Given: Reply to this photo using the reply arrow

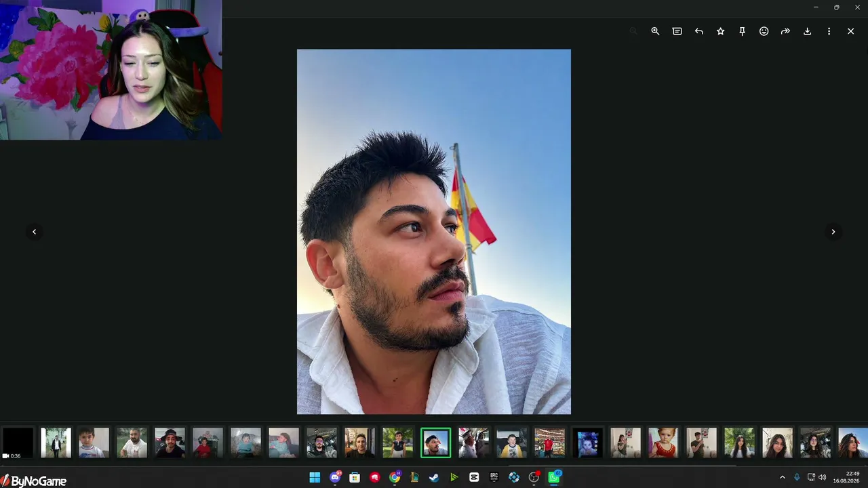Looking at the screenshot, I should click(x=698, y=31).
